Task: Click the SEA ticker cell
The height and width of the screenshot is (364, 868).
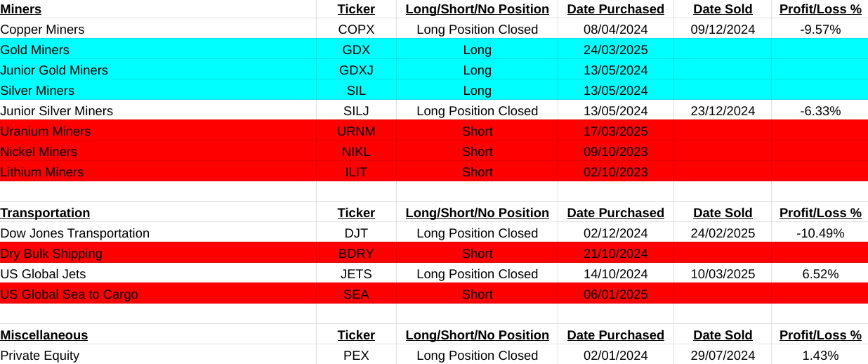Action: (x=356, y=294)
